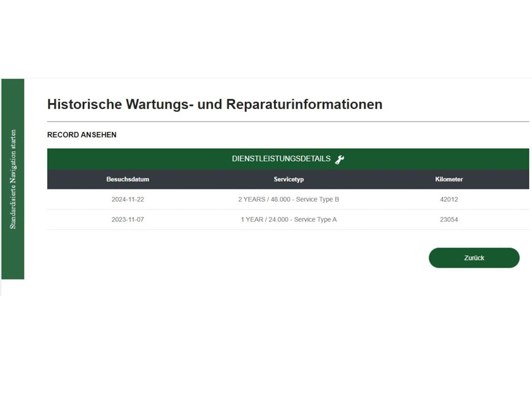This screenshot has width=532, height=399.
Task: Click the kilometer value 42012
Action: coord(449,199)
